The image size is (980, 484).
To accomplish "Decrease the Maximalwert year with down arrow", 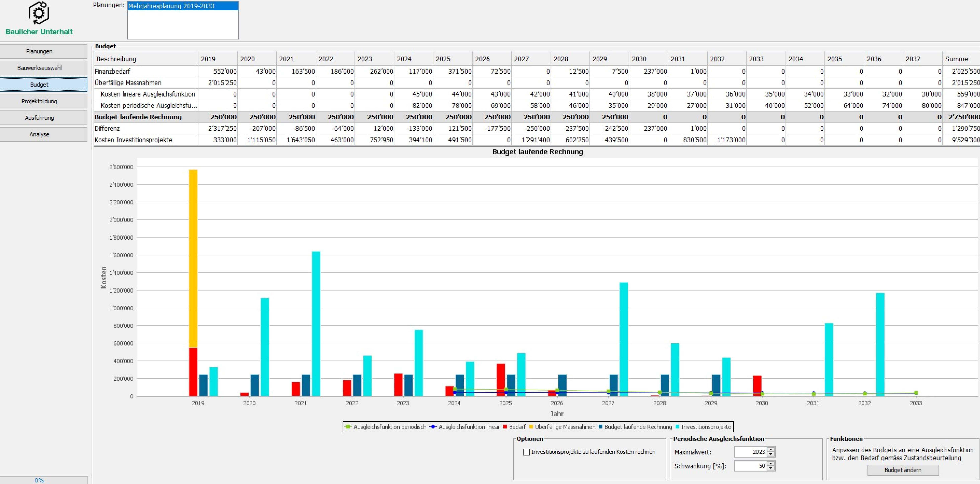I will point(771,454).
